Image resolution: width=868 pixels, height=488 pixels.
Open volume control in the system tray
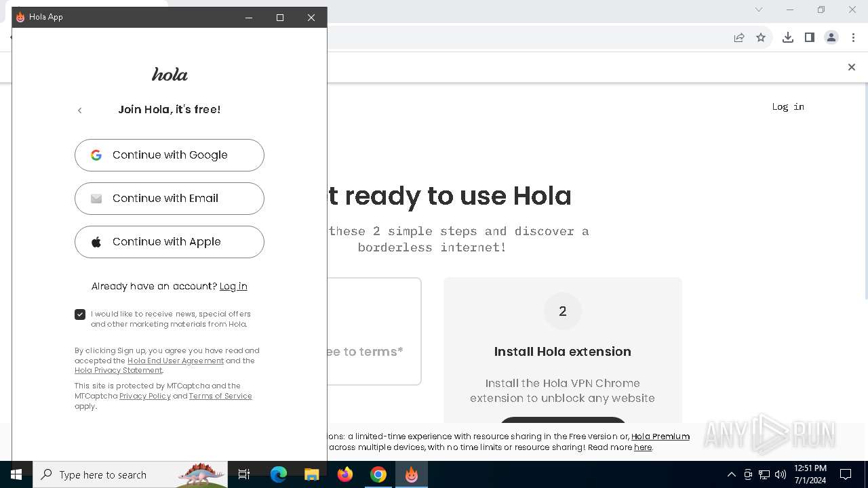click(781, 474)
